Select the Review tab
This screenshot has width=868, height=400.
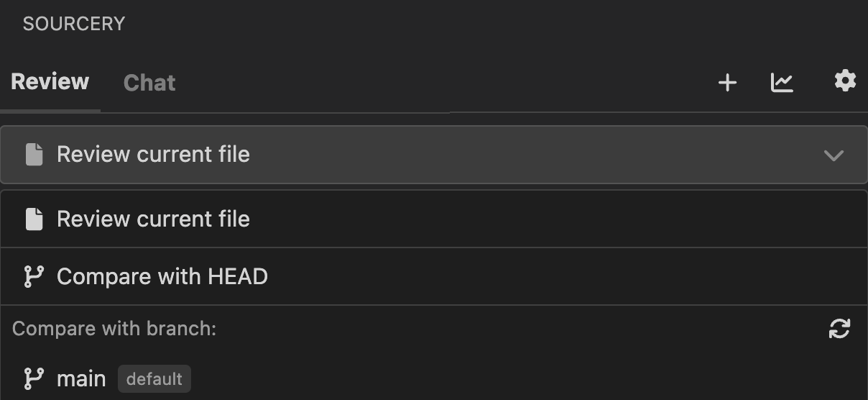(50, 82)
